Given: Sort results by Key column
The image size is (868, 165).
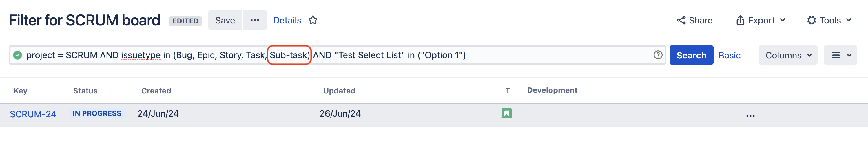Looking at the screenshot, I should point(21,91).
